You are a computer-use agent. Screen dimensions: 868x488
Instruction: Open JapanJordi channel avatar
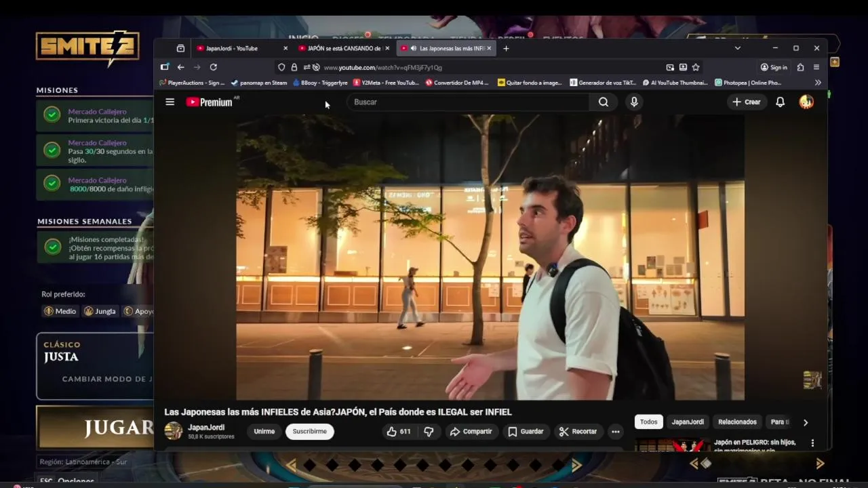(174, 430)
